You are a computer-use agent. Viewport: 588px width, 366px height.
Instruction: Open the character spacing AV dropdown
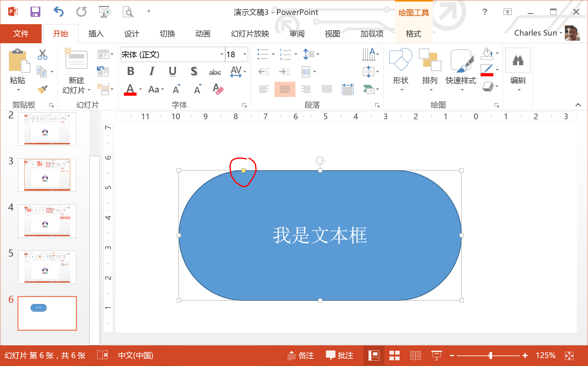pos(238,72)
